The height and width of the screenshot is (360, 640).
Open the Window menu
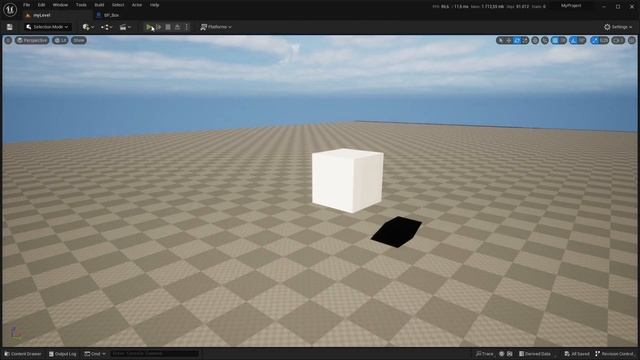coord(60,5)
